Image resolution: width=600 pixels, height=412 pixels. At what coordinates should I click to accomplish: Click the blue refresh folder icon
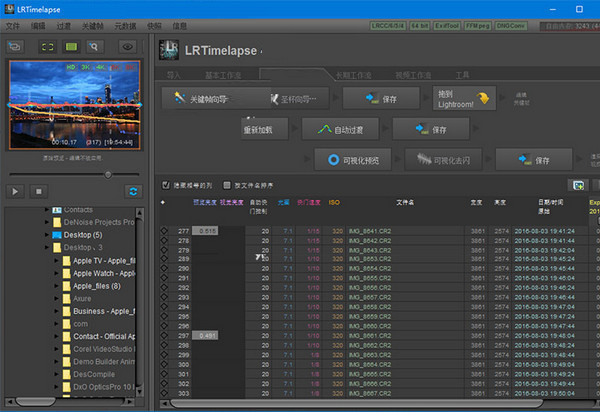[x=132, y=190]
